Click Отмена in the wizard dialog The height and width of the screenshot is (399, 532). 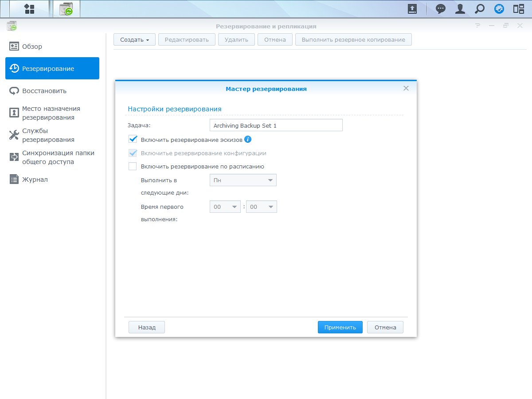pyautogui.click(x=385, y=327)
